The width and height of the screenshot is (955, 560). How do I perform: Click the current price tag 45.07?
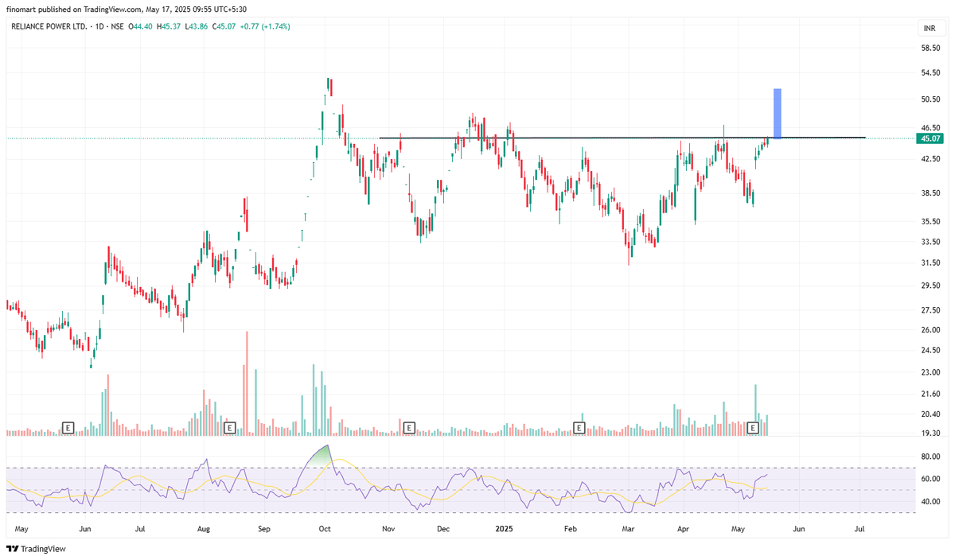930,138
